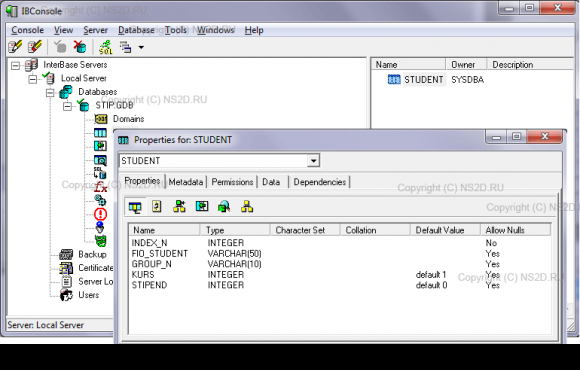Open the Tools menu

click(176, 30)
